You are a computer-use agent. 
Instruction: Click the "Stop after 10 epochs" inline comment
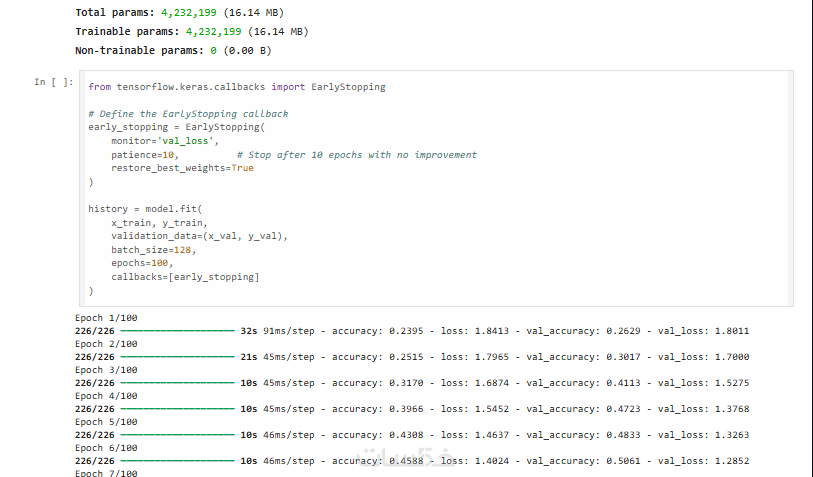[357, 155]
